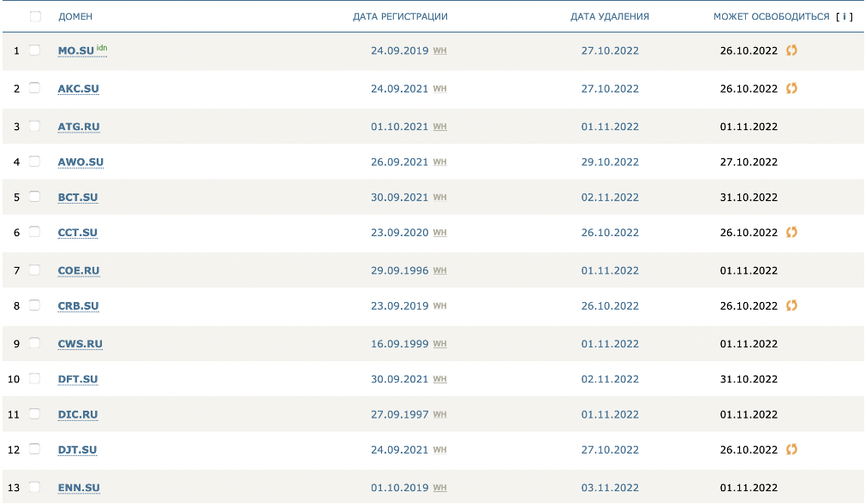The width and height of the screenshot is (865, 504).
Task: Follow the DFT.SU domain link
Action: coord(78,379)
